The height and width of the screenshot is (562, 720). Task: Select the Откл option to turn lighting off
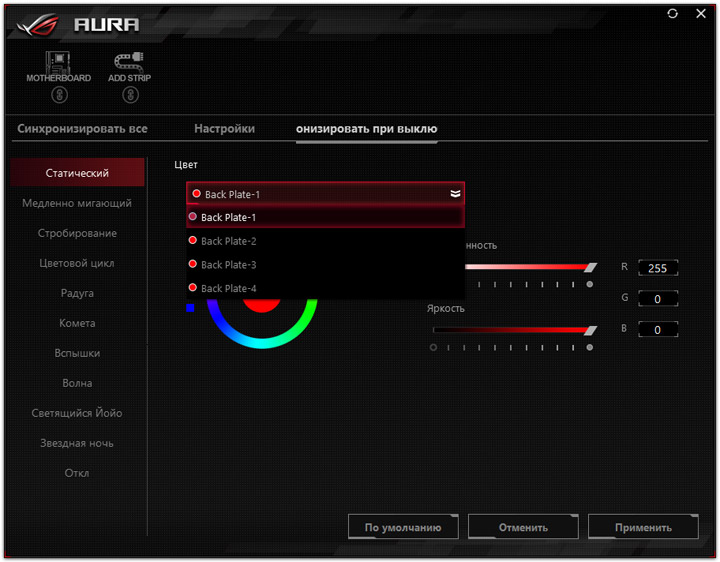(x=77, y=473)
